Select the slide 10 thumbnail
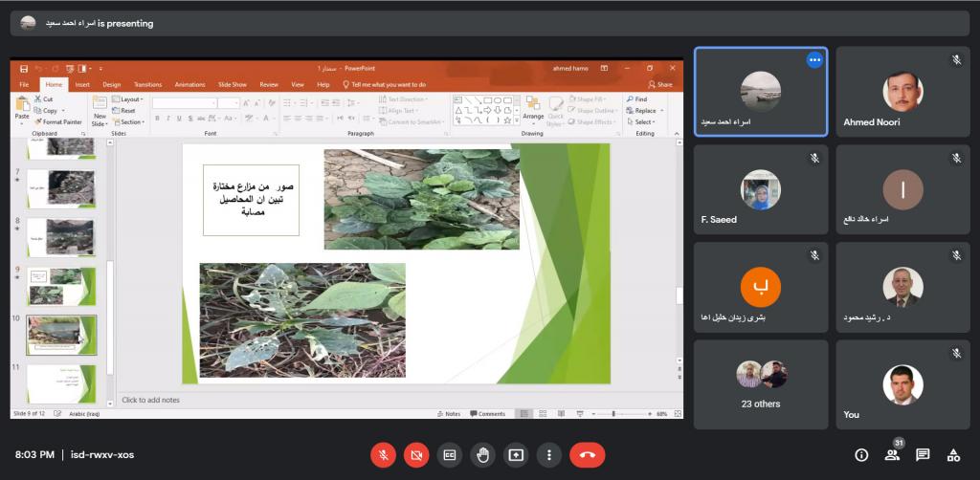 (61, 333)
